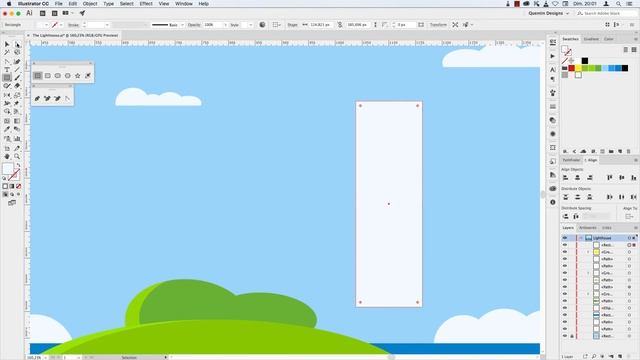Select the Column Graph tool

point(17,139)
